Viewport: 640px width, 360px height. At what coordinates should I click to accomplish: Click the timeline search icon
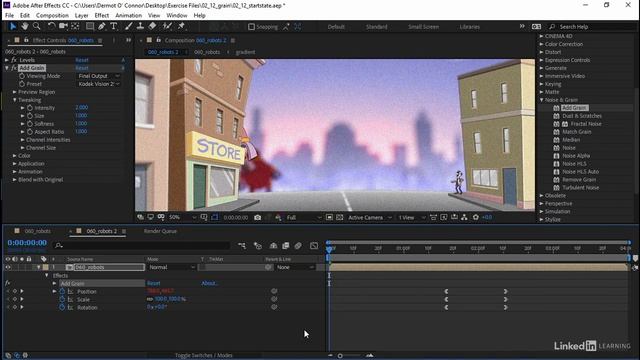click(x=59, y=245)
